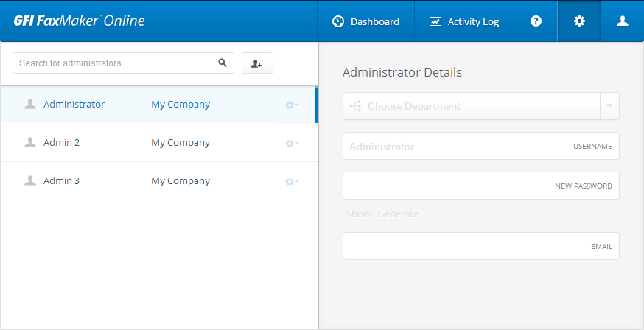Viewport: 644px width, 330px height.
Task: Expand the Choose Department arrow
Action: tap(609, 106)
